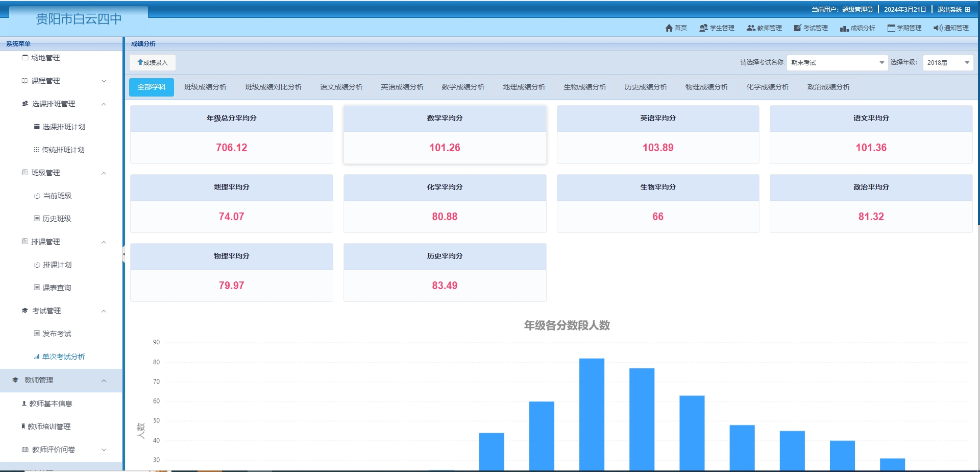Click the sidebar collapse handle arrow

(x=124, y=254)
